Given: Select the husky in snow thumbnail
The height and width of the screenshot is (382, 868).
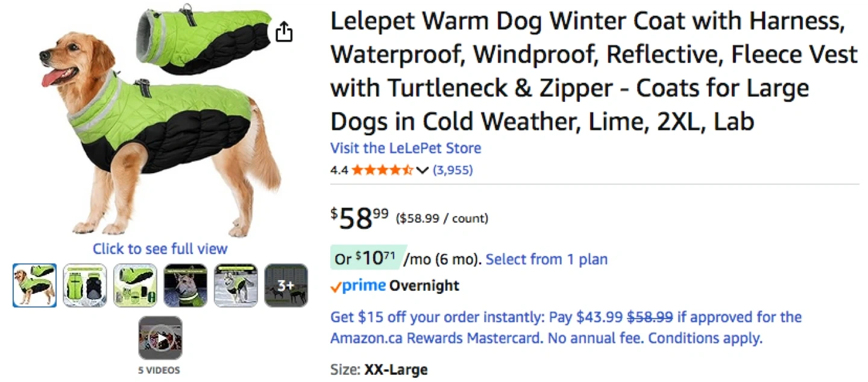Looking at the screenshot, I should pos(236,285).
